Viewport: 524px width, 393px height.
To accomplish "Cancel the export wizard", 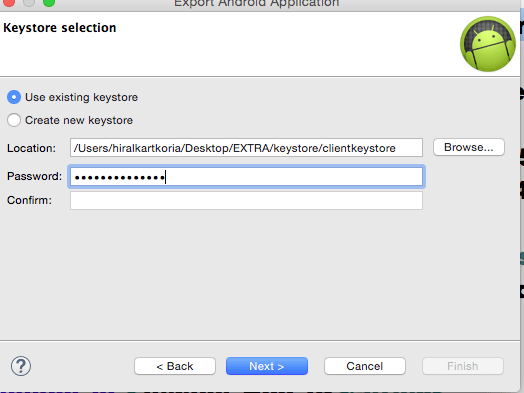I will coord(365,366).
